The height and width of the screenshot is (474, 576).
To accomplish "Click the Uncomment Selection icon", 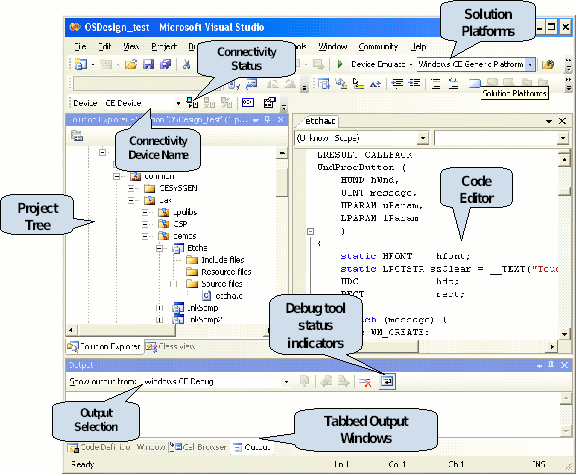I will (454, 83).
